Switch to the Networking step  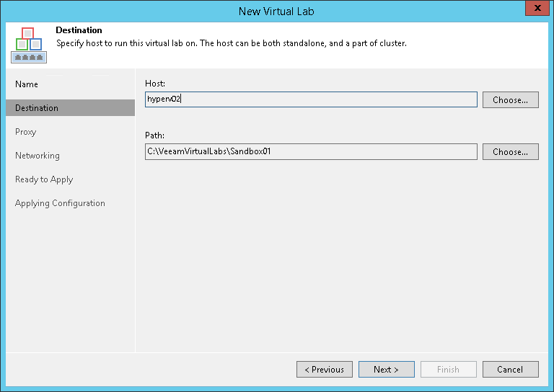click(38, 156)
